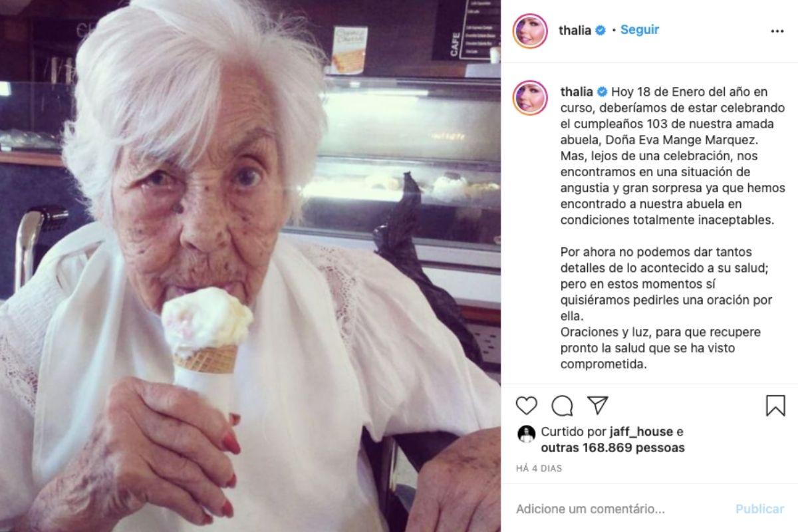Open thalia username link in header
Screen dimensions: 798x532
pyautogui.click(x=575, y=31)
